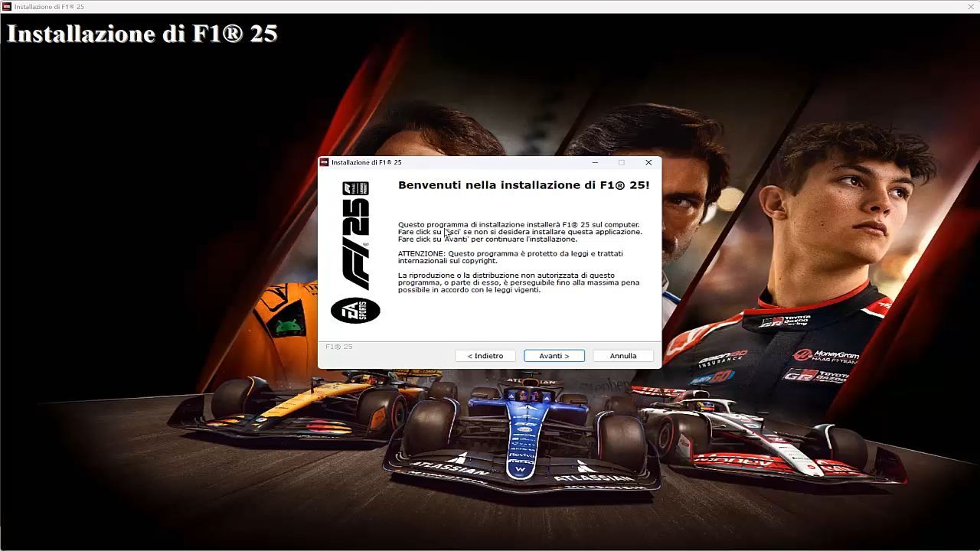Click the 'Questo programma di installazione' paragraph
This screenshot has width=980, height=551.
click(x=520, y=232)
